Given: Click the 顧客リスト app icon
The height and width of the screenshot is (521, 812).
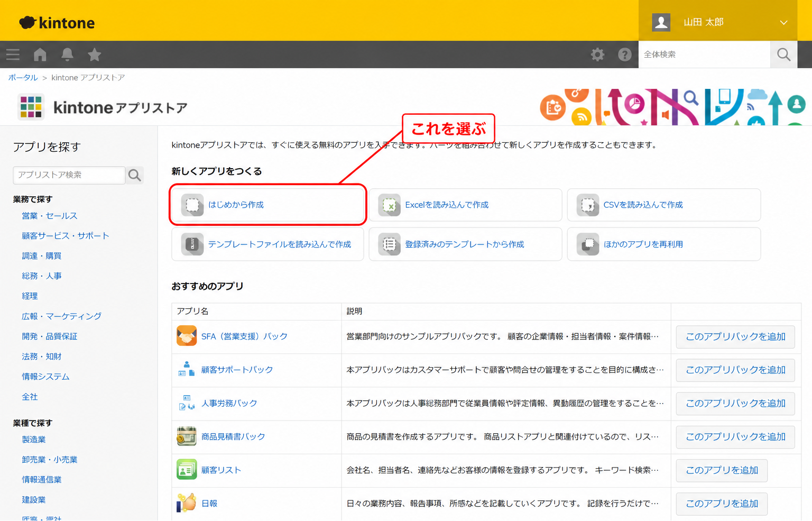Looking at the screenshot, I should [x=187, y=470].
